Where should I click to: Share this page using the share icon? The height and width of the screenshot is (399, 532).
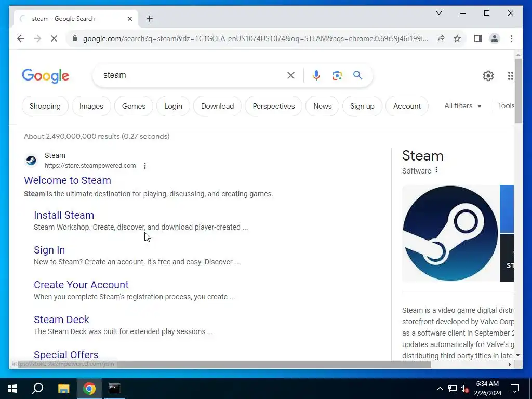[x=441, y=38]
